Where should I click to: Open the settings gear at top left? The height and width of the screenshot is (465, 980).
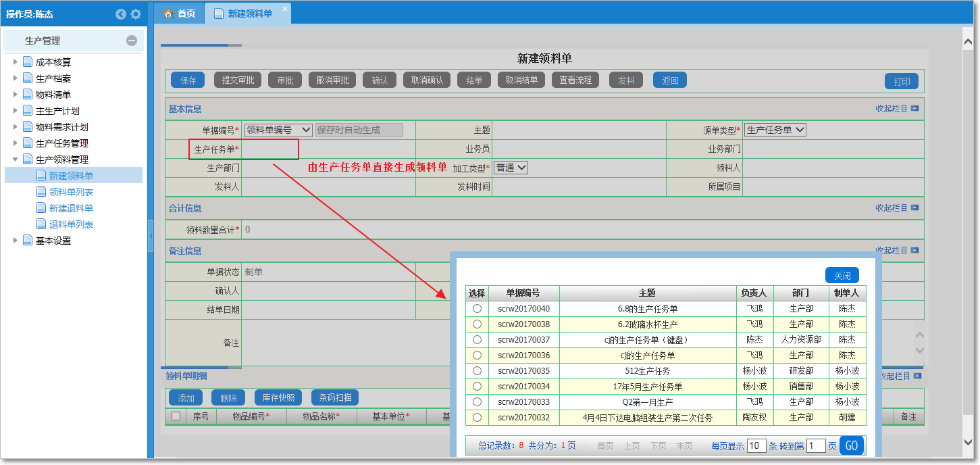(x=136, y=14)
